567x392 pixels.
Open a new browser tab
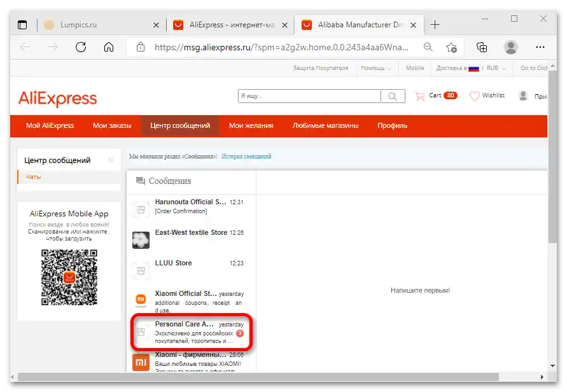tap(435, 25)
